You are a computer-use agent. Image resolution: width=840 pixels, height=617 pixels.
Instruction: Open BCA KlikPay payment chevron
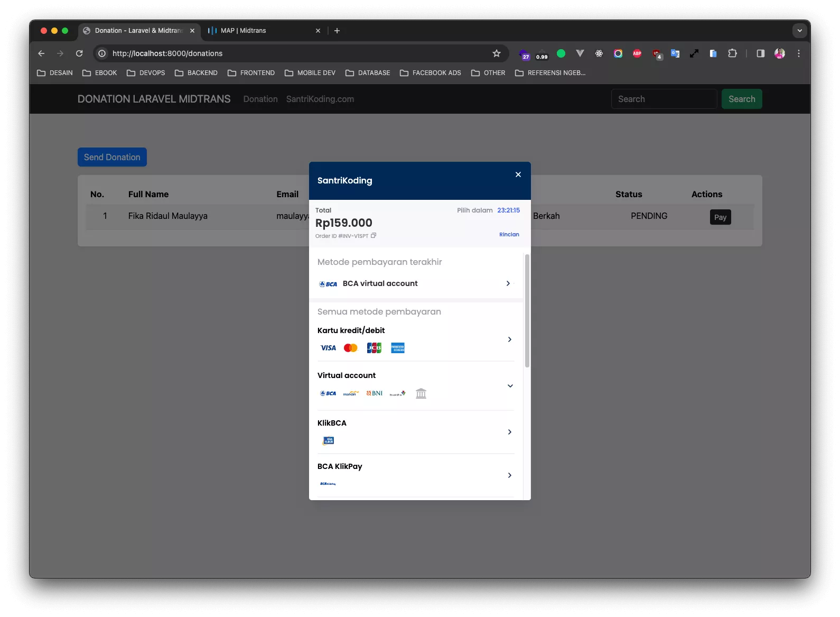(x=509, y=475)
